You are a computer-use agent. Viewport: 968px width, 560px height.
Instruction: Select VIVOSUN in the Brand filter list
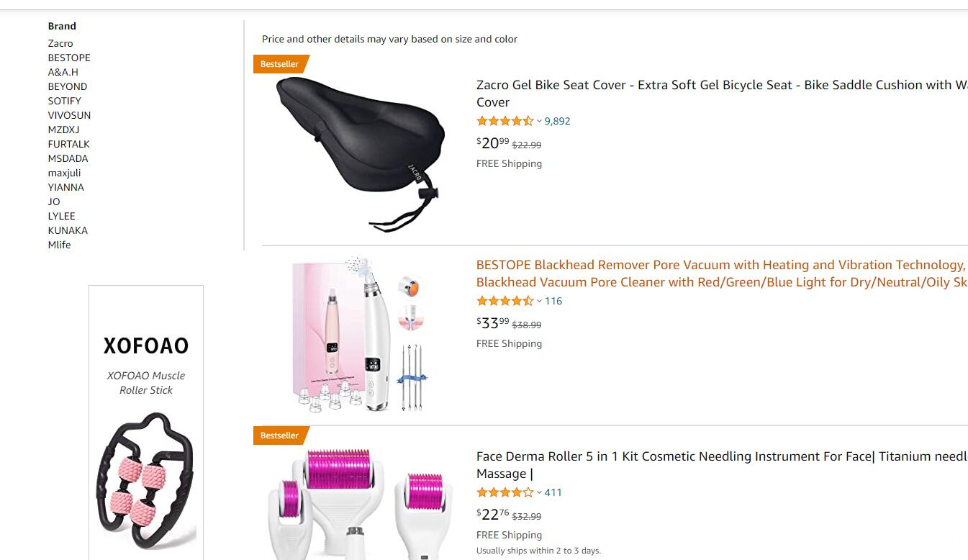click(69, 115)
